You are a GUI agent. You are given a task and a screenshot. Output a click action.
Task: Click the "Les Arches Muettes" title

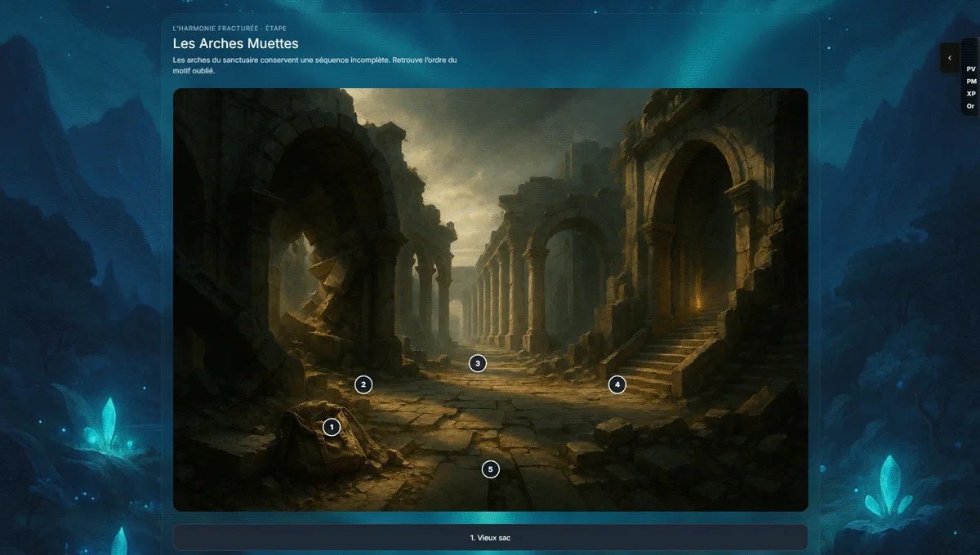click(x=236, y=43)
